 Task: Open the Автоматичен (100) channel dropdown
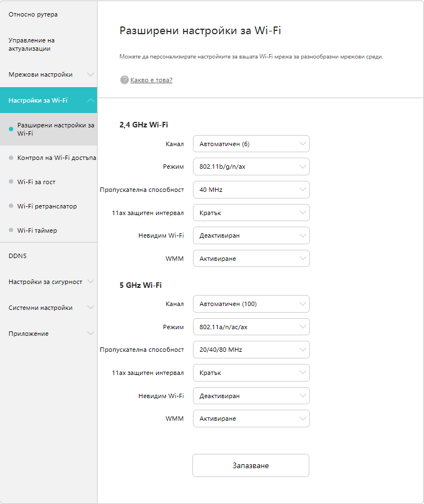point(251,304)
